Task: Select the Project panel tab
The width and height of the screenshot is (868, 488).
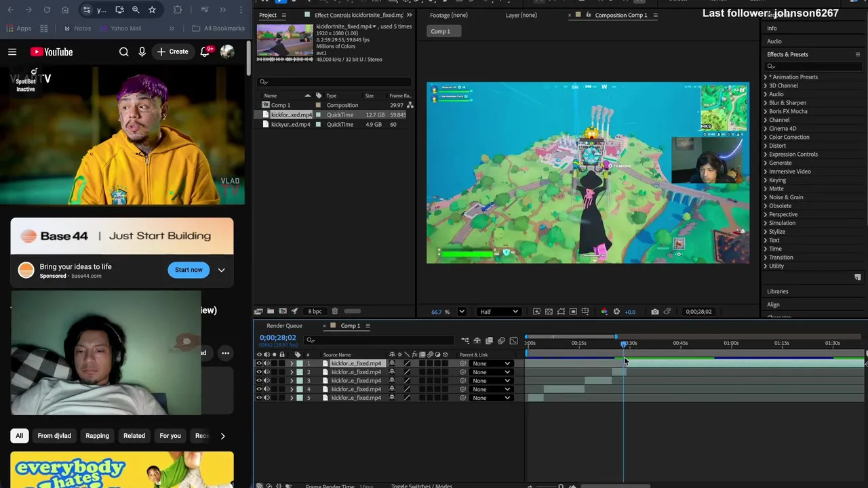Action: pos(268,15)
